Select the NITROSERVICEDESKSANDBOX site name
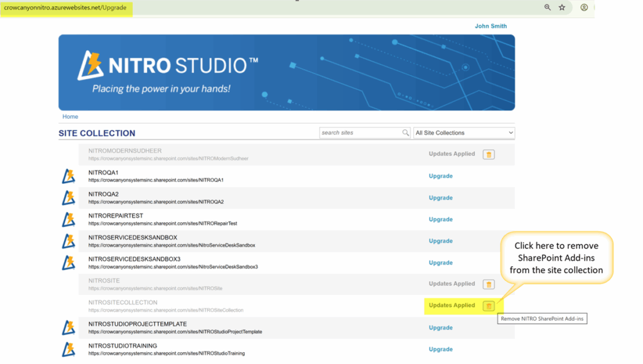 click(x=133, y=237)
